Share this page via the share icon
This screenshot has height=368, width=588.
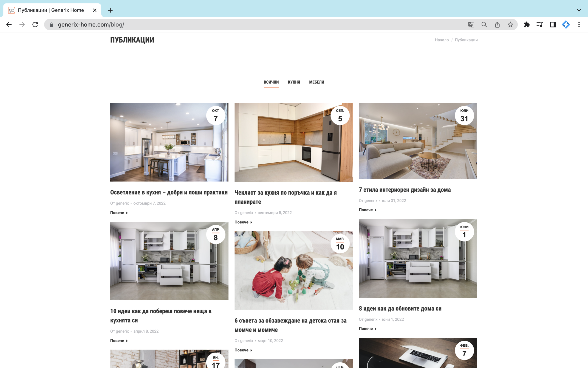pyautogui.click(x=497, y=25)
